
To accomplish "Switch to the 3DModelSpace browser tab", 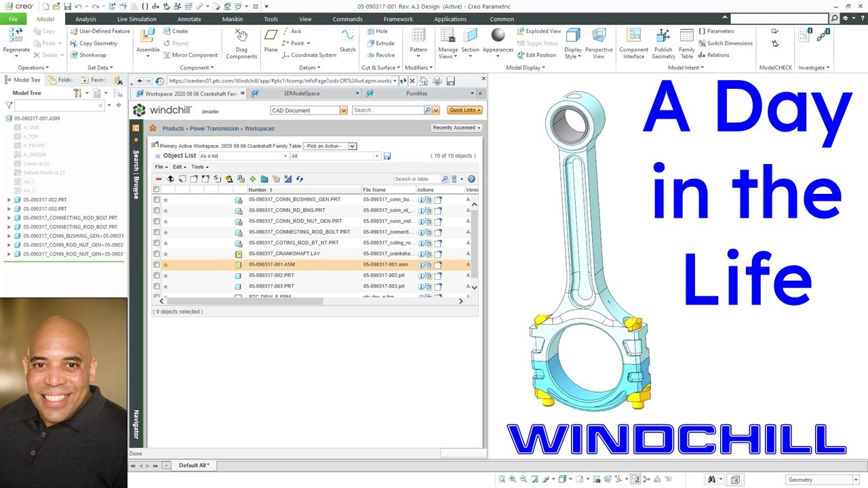I will 301,94.
